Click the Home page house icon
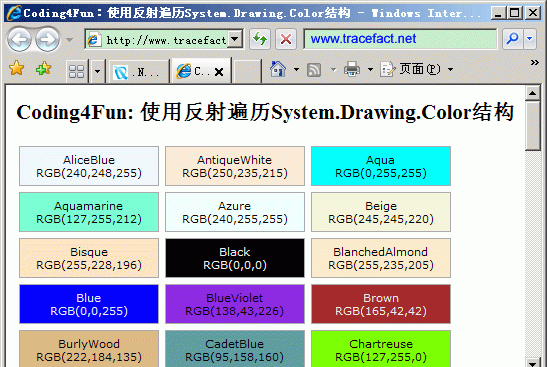This screenshot has width=547, height=367. click(278, 69)
